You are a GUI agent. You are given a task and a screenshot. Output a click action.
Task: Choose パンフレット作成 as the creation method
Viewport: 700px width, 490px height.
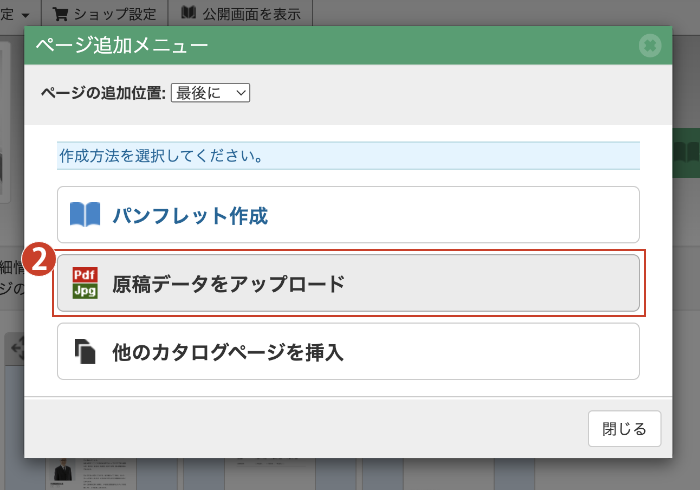point(348,215)
